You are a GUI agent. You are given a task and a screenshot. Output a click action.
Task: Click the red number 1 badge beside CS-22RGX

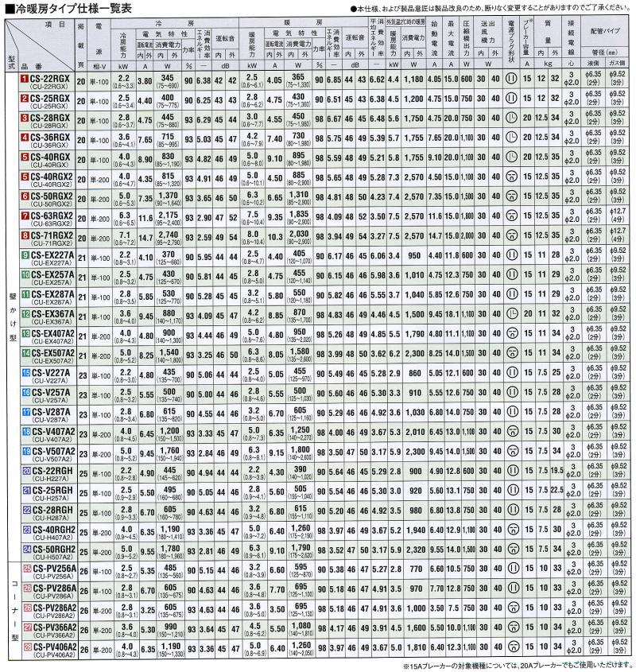click(25, 79)
